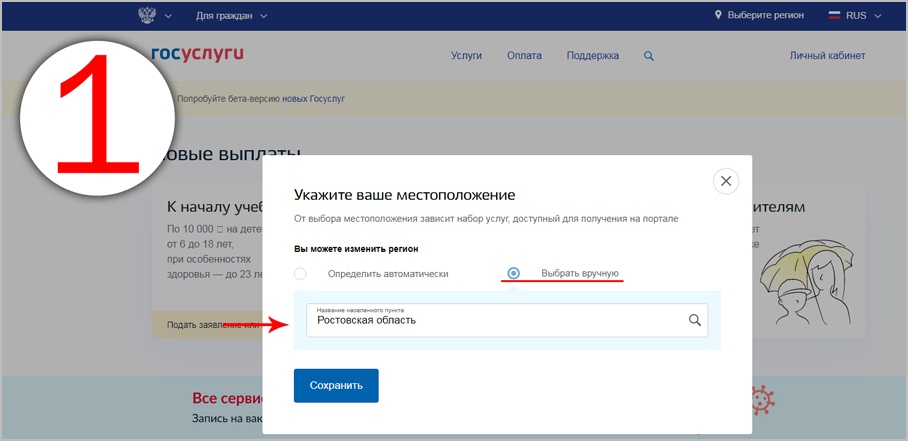Follow the "новых Госуслуг" beta link
This screenshot has width=908, height=441.
[x=313, y=99]
